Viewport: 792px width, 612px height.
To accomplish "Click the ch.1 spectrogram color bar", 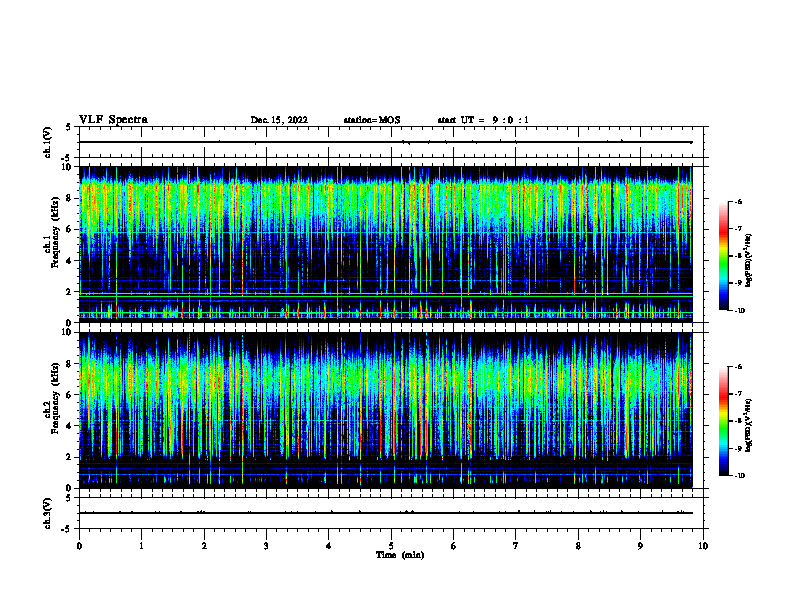I will pyautogui.click(x=724, y=256).
